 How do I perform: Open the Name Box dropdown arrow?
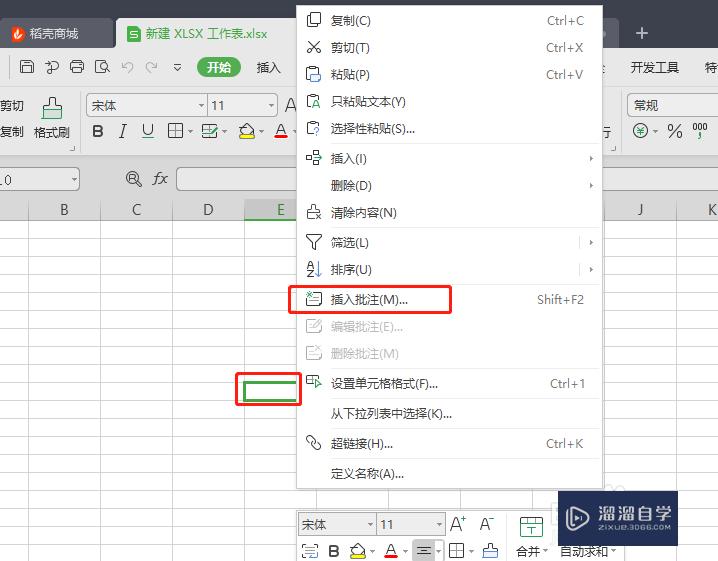pos(74,179)
